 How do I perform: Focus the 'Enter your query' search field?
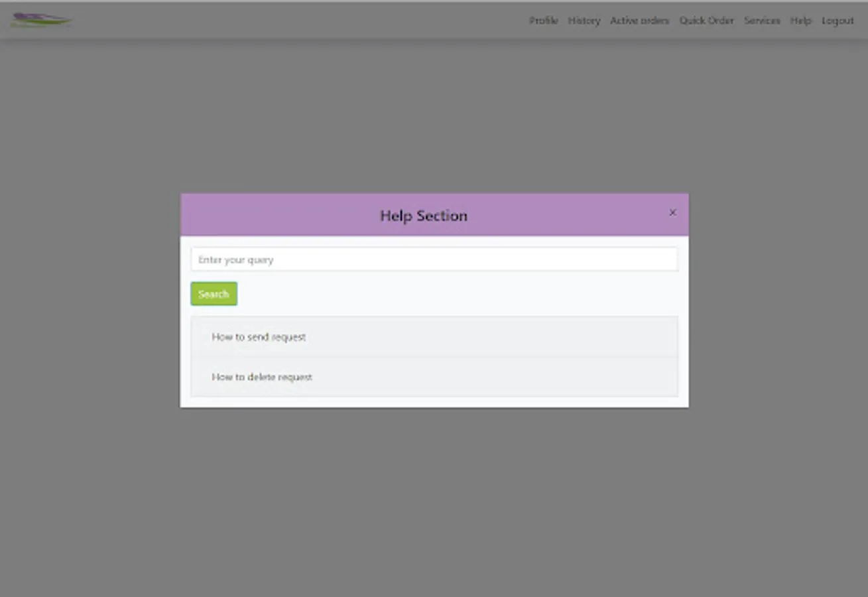click(x=434, y=259)
